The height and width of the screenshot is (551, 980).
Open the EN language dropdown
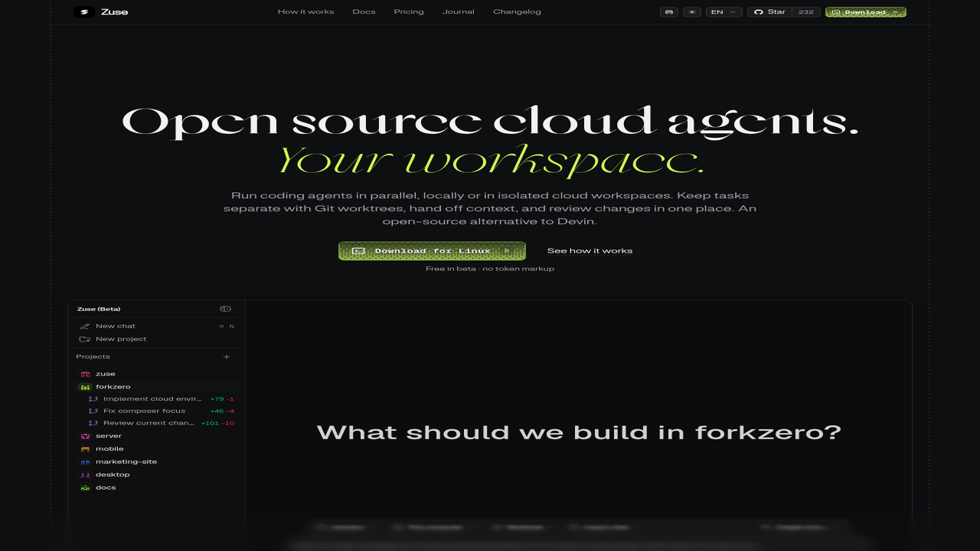click(x=724, y=12)
